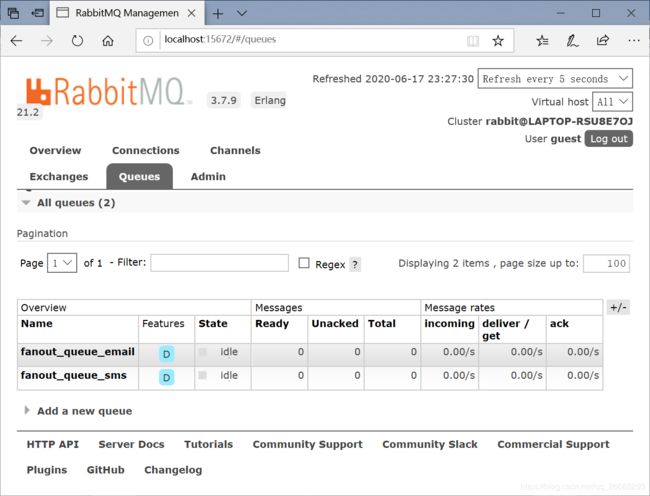The height and width of the screenshot is (496, 650).
Task: Click the set tabs aside icon
Action: (38, 13)
